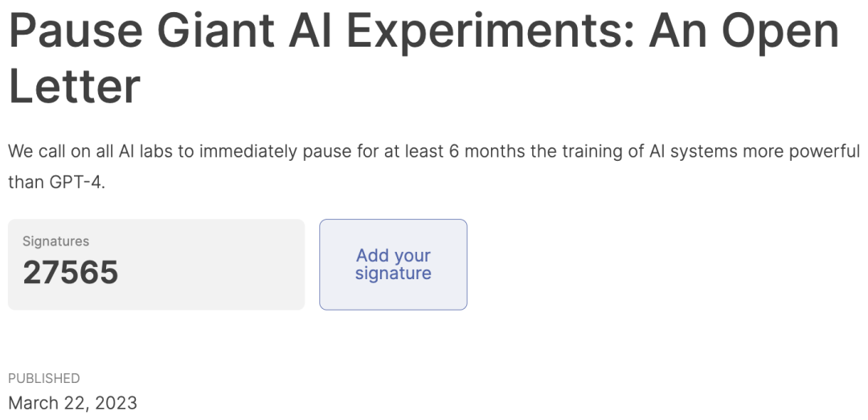Screen dimensions: 868x420
Task: Click the word Pause in the headline
Action: pos(76,31)
